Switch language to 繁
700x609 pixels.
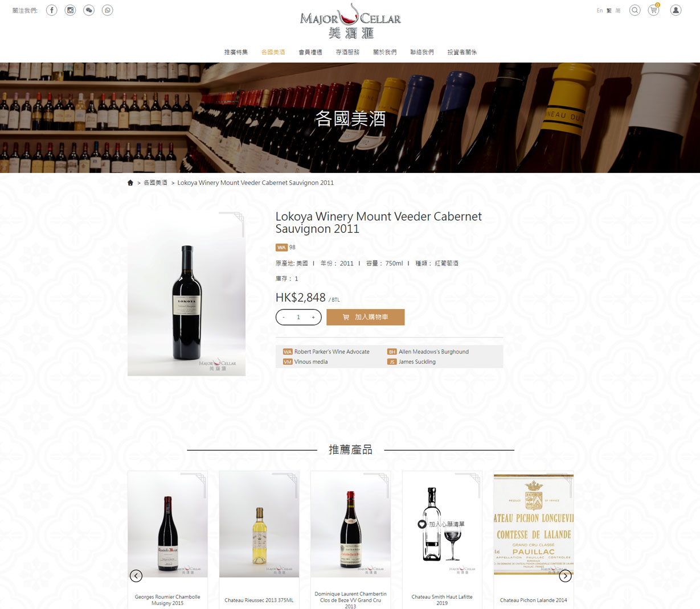click(x=609, y=11)
